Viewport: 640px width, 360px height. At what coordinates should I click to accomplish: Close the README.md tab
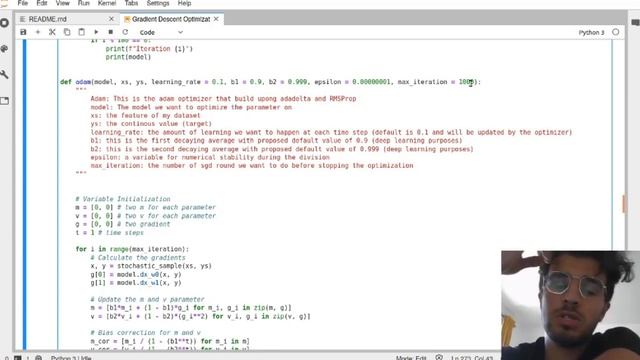(111, 19)
